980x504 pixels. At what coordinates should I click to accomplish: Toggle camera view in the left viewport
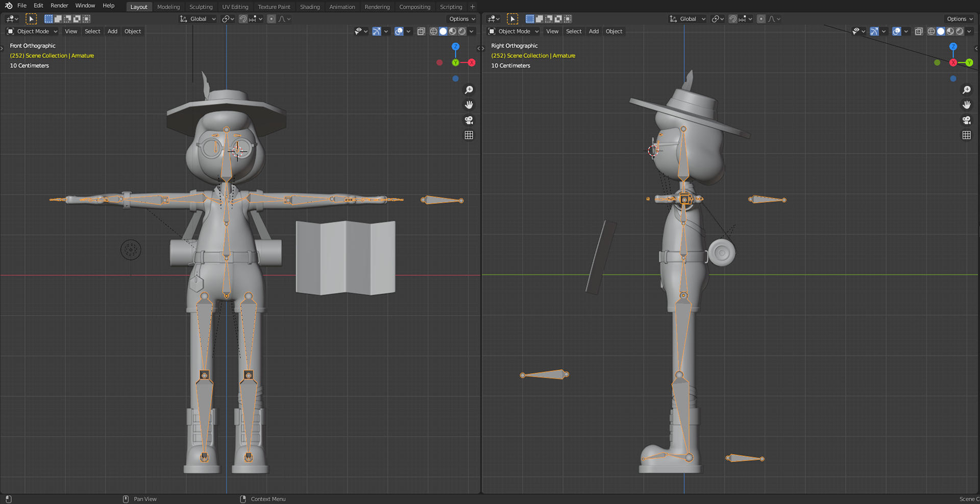click(x=469, y=120)
